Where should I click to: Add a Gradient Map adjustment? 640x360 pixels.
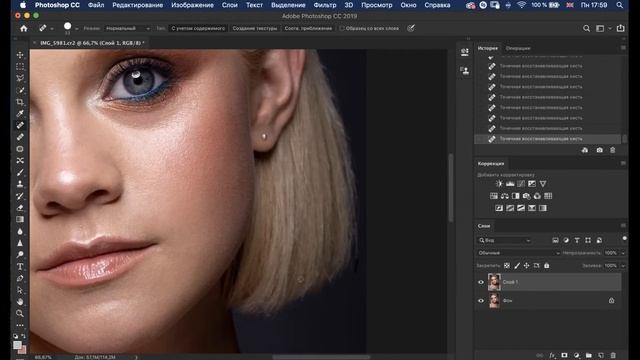click(543, 208)
